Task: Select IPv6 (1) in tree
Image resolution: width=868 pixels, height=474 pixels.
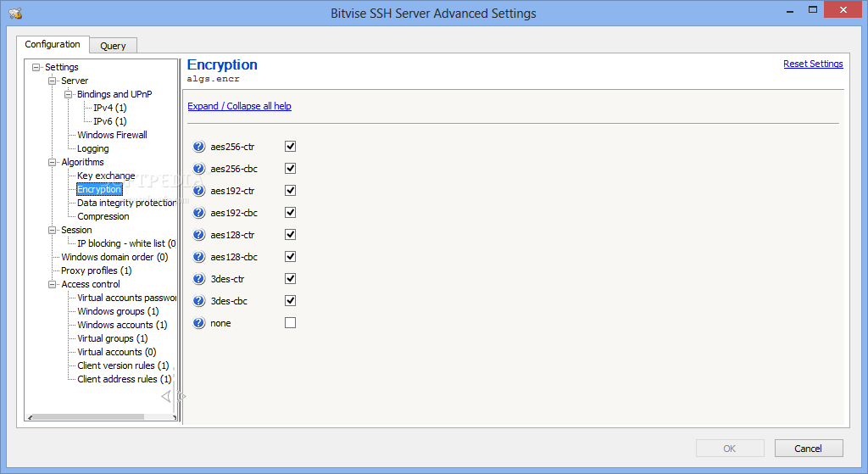Action: (x=110, y=120)
